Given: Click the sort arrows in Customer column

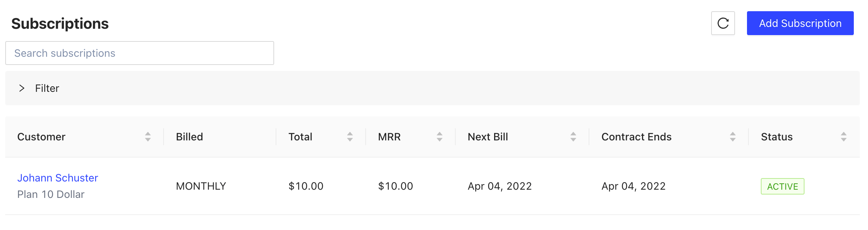Looking at the screenshot, I should pyautogui.click(x=148, y=137).
